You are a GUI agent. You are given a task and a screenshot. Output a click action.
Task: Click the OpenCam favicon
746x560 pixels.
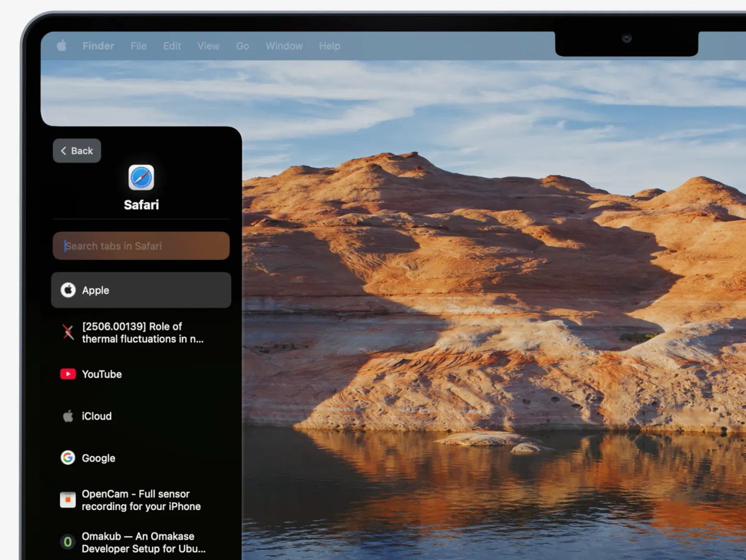point(68,500)
